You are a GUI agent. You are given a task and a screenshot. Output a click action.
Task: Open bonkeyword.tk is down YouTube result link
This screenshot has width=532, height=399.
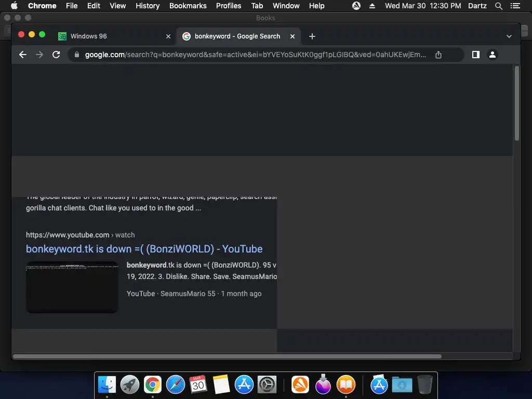[144, 249]
